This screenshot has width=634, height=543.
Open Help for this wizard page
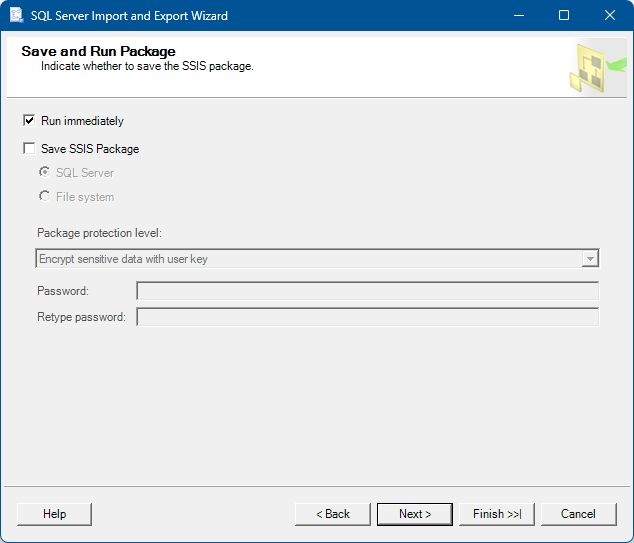coord(55,514)
